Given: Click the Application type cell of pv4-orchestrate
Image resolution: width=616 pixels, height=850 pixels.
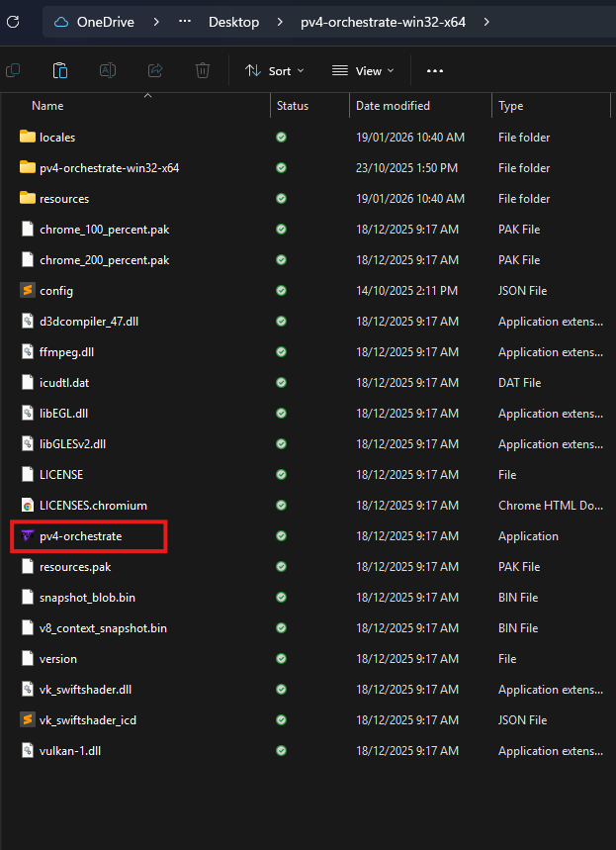Looking at the screenshot, I should pos(528,536).
